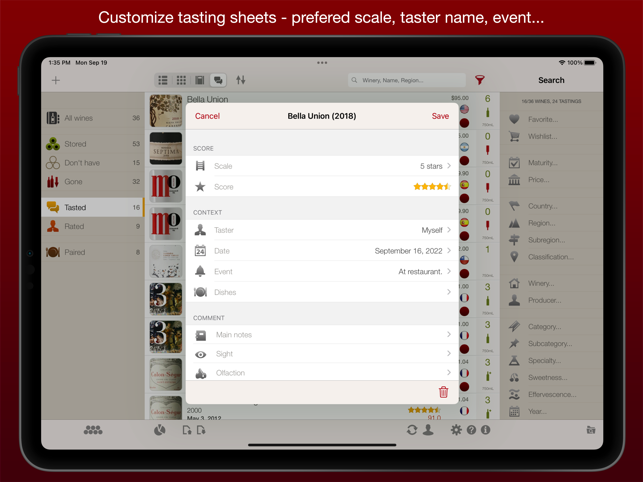
Task: Open statistics pie chart icon
Action: pos(160,430)
